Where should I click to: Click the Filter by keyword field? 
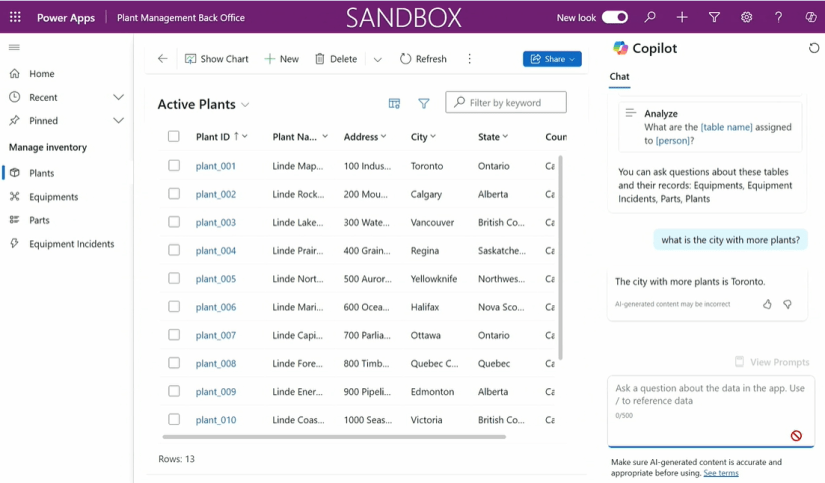[x=506, y=103]
